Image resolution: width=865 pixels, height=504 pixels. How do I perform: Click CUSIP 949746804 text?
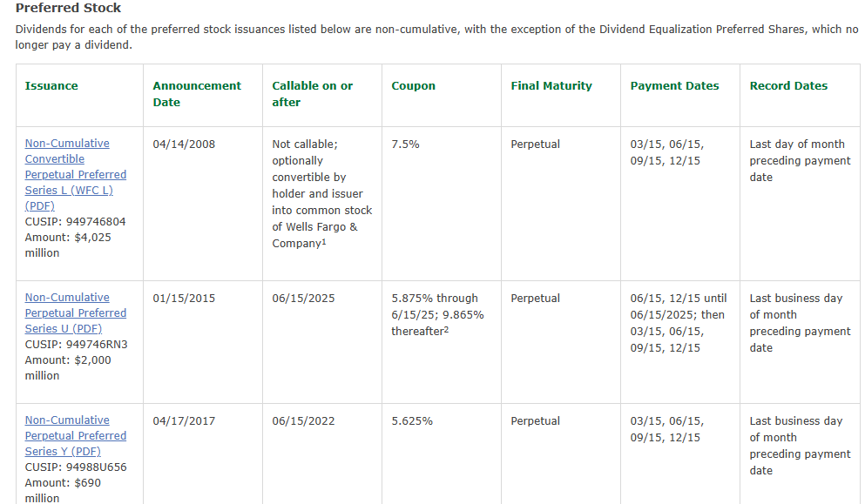click(75, 222)
